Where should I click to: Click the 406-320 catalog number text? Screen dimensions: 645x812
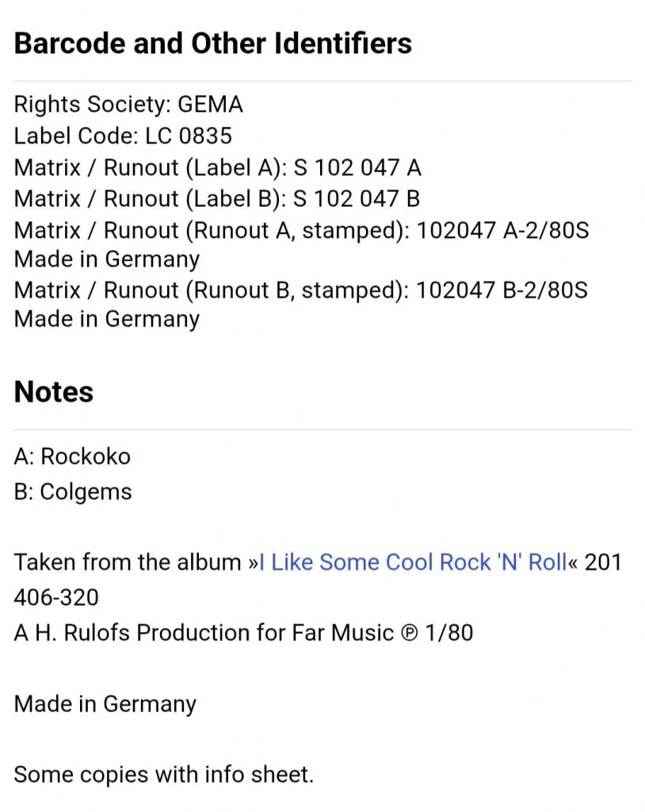point(56,597)
